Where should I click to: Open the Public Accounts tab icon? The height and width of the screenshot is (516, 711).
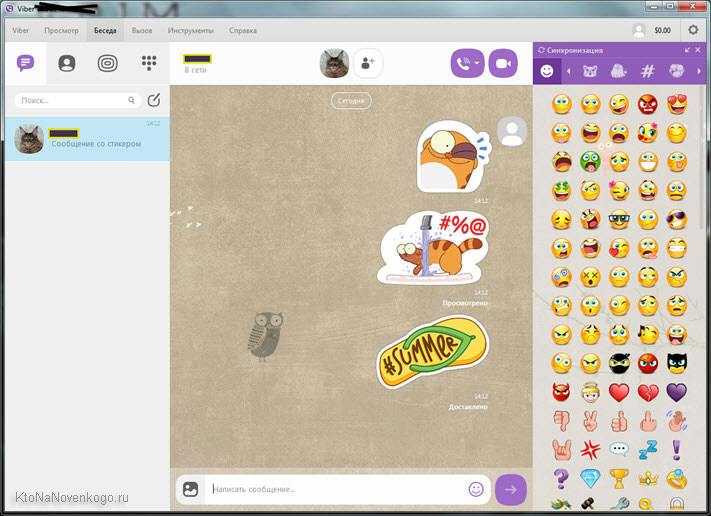tap(107, 63)
